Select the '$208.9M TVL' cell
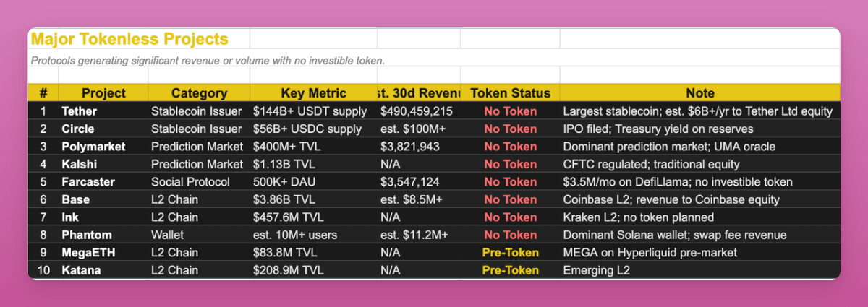 [x=314, y=270]
